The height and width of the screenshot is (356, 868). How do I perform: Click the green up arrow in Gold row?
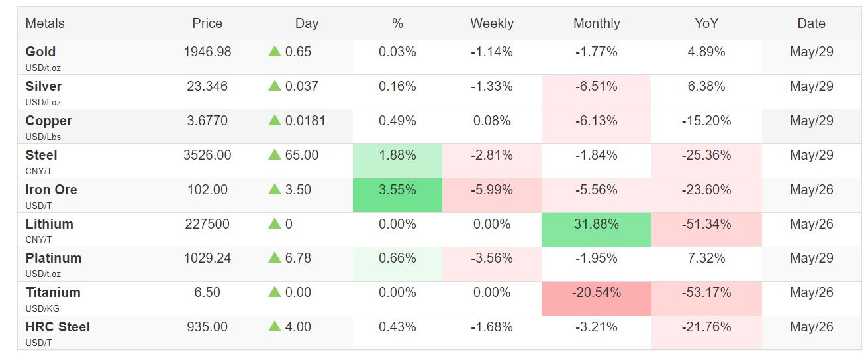coord(275,52)
